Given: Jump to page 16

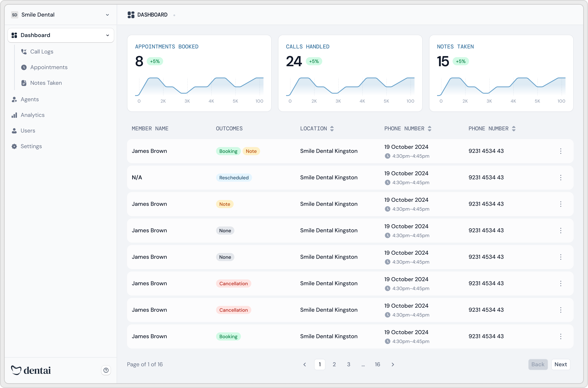Looking at the screenshot, I should pyautogui.click(x=377, y=364).
